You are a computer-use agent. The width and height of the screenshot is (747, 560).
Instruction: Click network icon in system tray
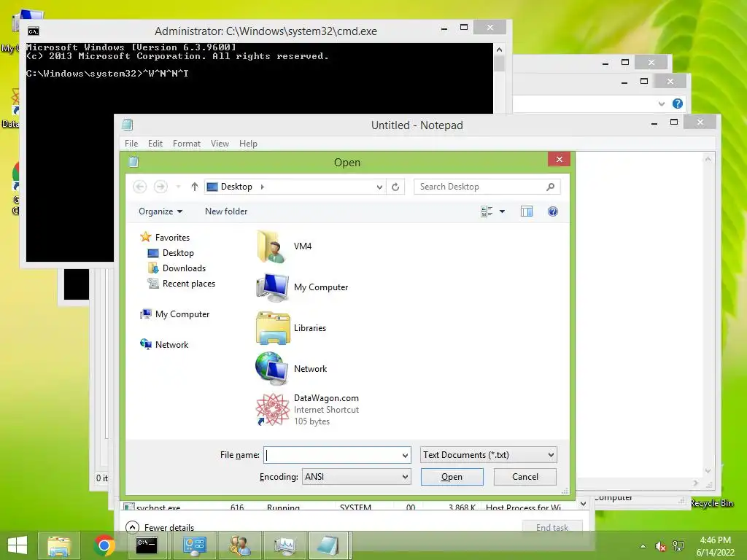(x=678, y=546)
